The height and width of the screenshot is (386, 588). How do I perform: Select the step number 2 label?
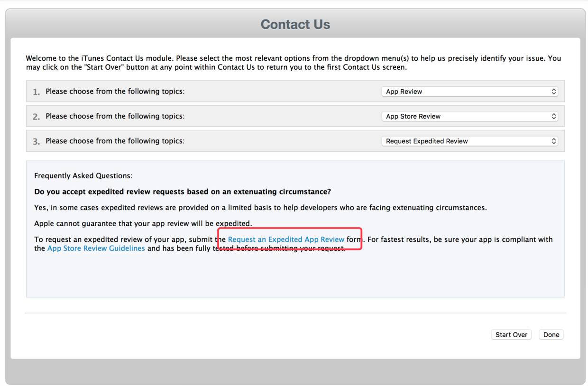click(36, 117)
